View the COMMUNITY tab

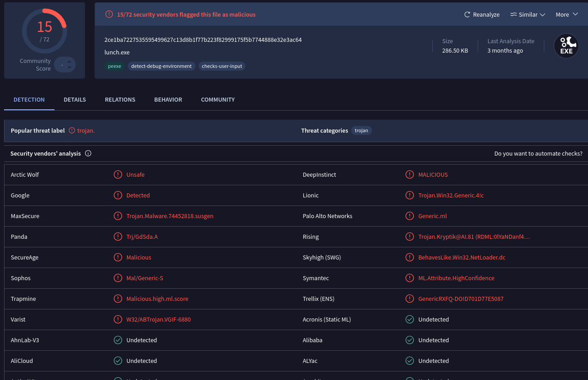[x=218, y=99]
